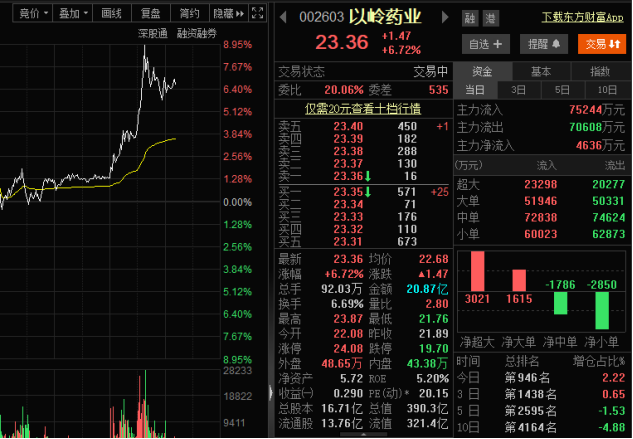The image size is (633, 439).
Task: Click the 港 Hong Kong connect badge
Action: coord(491,18)
